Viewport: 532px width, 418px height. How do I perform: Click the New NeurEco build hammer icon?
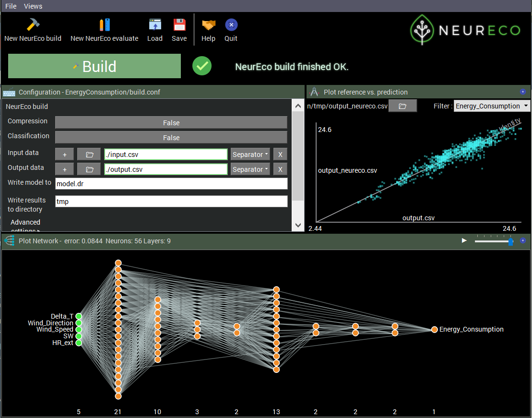33,24
